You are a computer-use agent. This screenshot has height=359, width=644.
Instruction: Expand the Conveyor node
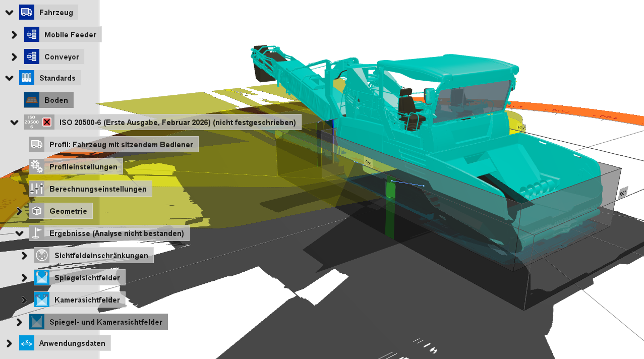tap(14, 57)
